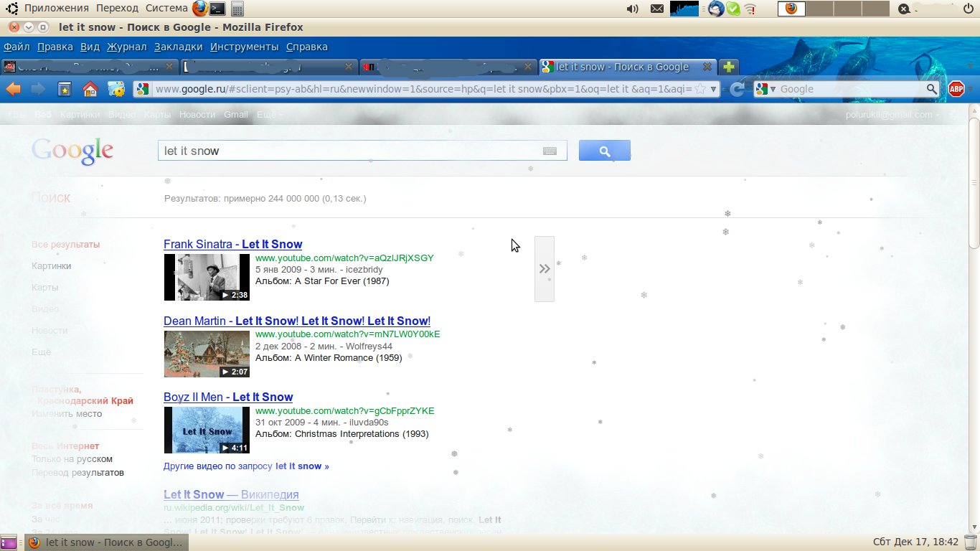Image resolution: width=980 pixels, height=551 pixels.
Task: Open the Правка menu
Action: tap(55, 47)
